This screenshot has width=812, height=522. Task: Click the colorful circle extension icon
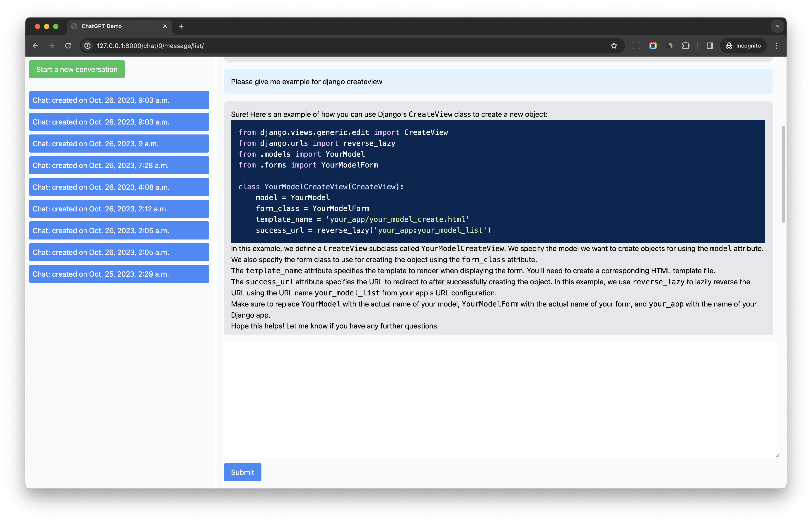652,46
